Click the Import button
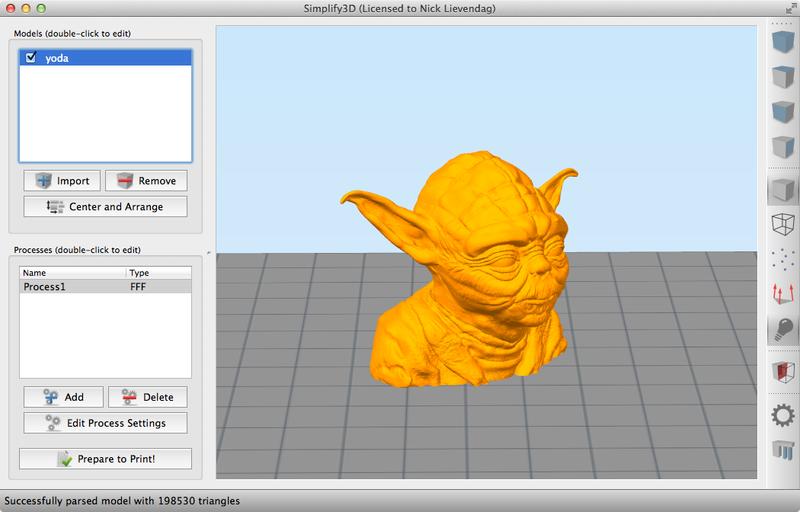Screen dimensions: 800x512 pyautogui.click(x=62, y=181)
